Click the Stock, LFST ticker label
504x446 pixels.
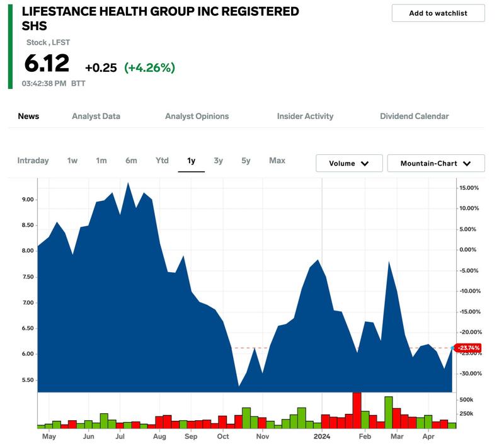(49, 42)
